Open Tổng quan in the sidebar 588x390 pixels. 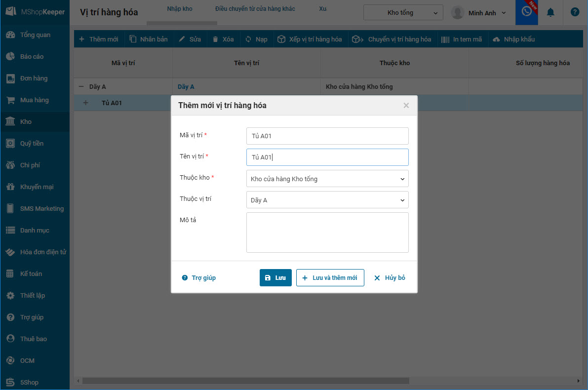pyautogui.click(x=35, y=35)
